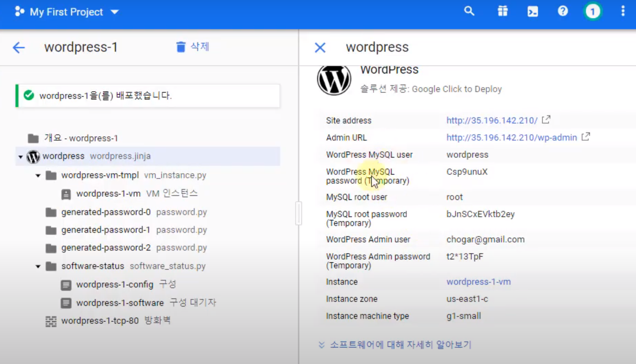Click VM instance icon of wordpress-1-vm
This screenshot has height=364, width=636.
[x=66, y=194]
